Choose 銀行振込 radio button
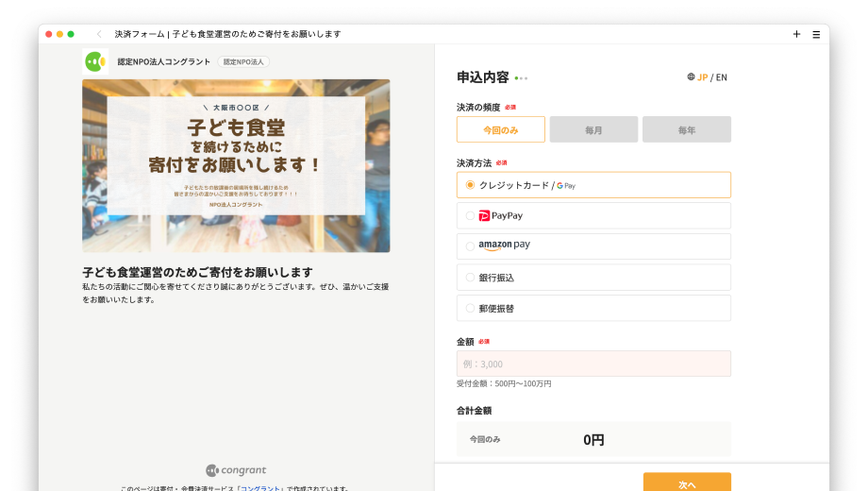868x491 pixels. [x=470, y=277]
